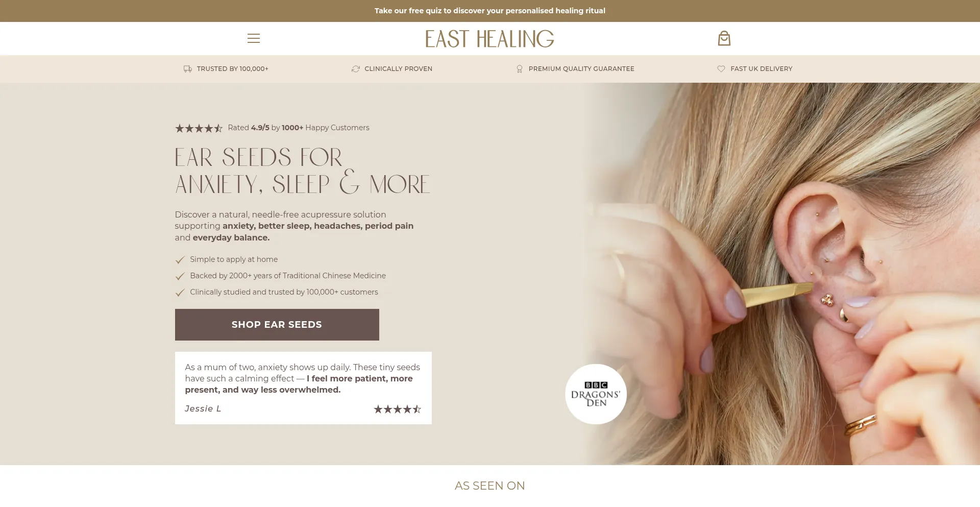Click the checkmark beside Simple to apply at home
The height and width of the screenshot is (507, 980).
180,260
